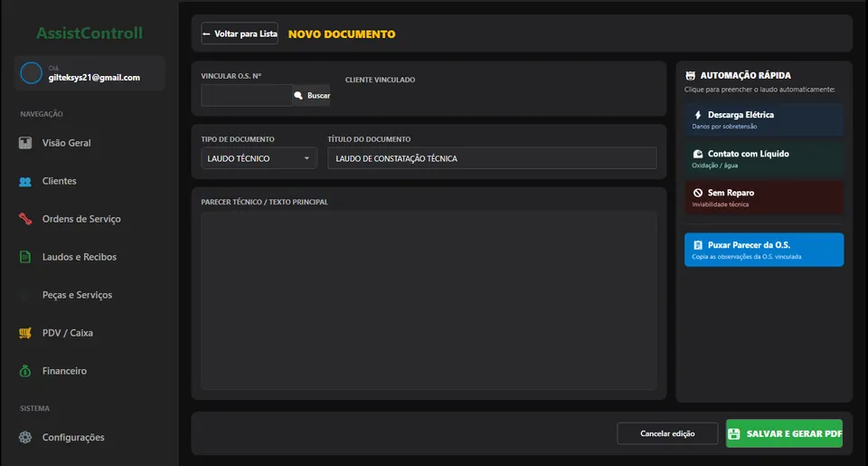Click Salvar e Gerar PDF button
Image resolution: width=868 pixels, height=466 pixels.
(x=785, y=433)
